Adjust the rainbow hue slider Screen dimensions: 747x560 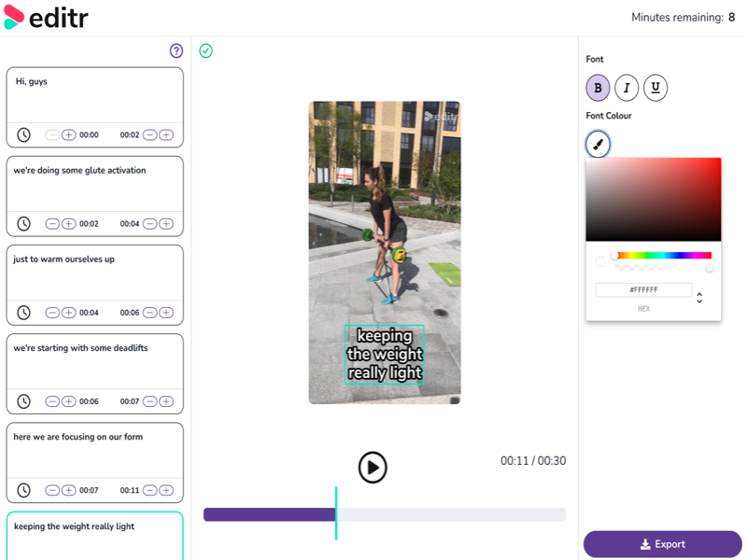coord(663,255)
